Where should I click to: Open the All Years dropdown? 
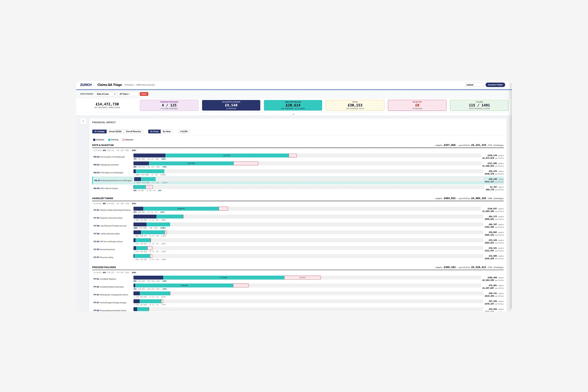(128, 94)
